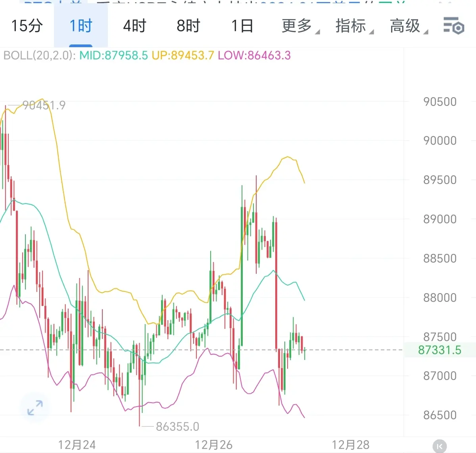Expand the 高级 advanced options dropdown
Screen dimensions: 476x453
point(409,26)
